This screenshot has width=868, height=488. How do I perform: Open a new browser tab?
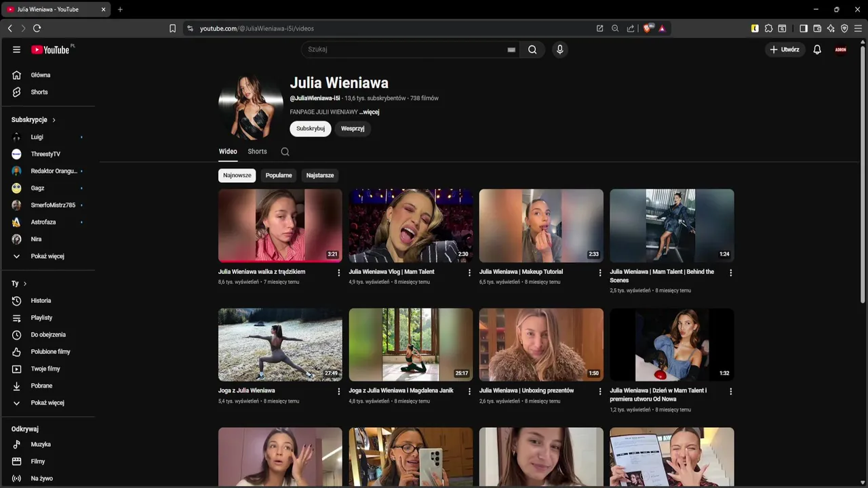[x=120, y=9]
